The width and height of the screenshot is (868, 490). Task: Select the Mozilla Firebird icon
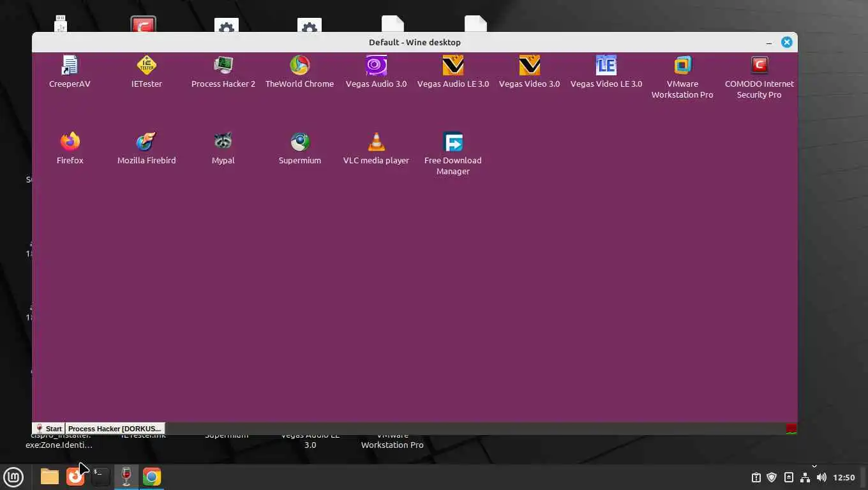pyautogui.click(x=147, y=142)
